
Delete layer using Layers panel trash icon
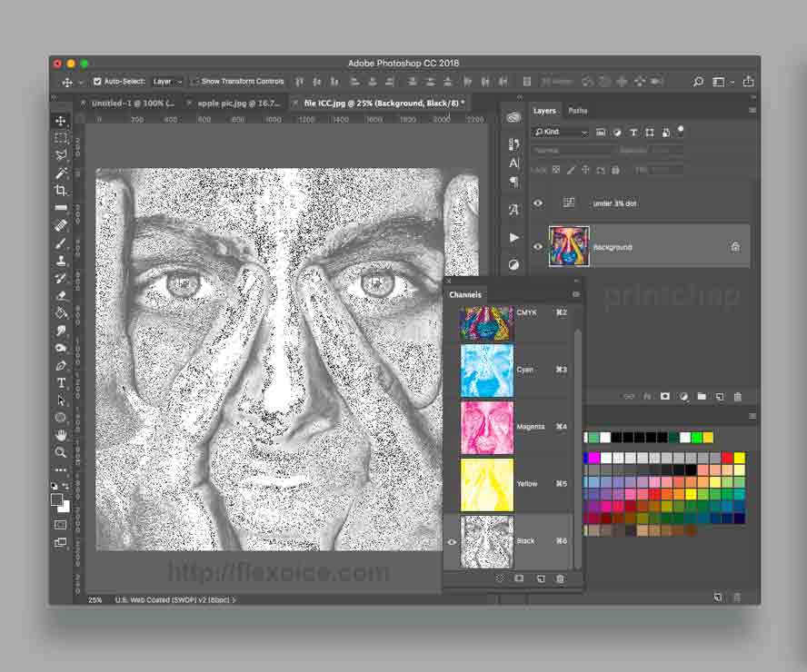737,397
